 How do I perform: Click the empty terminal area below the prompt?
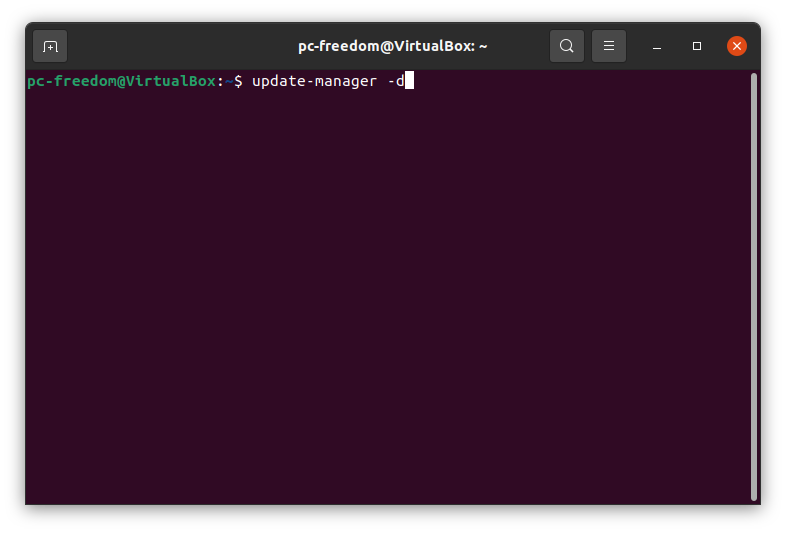[380, 300]
